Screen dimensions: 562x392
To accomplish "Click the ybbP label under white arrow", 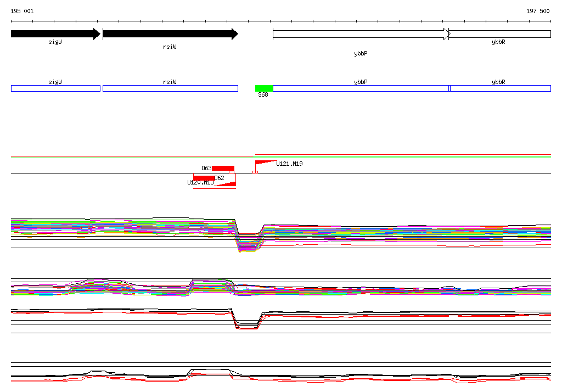I will coord(361,53).
